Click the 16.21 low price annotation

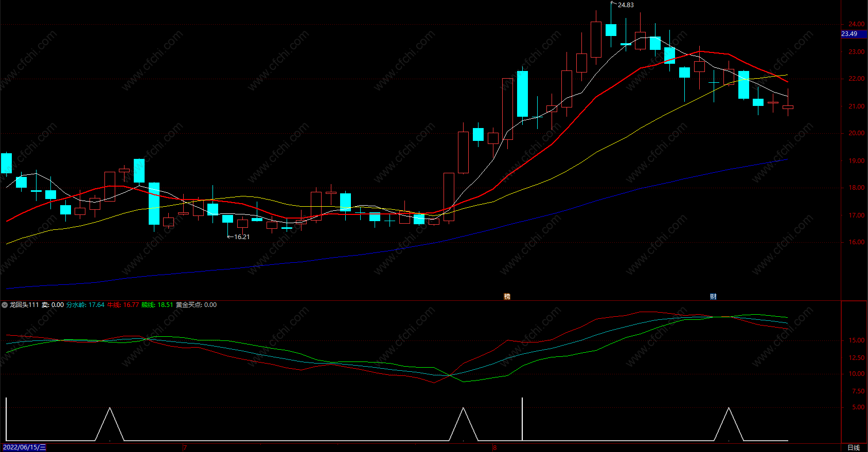242,237
